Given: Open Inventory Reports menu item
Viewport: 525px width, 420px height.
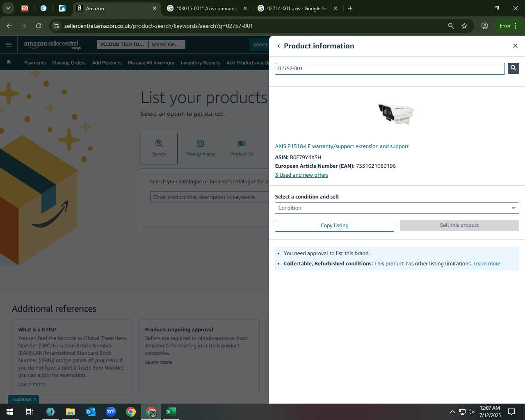Looking at the screenshot, I should tap(200, 63).
